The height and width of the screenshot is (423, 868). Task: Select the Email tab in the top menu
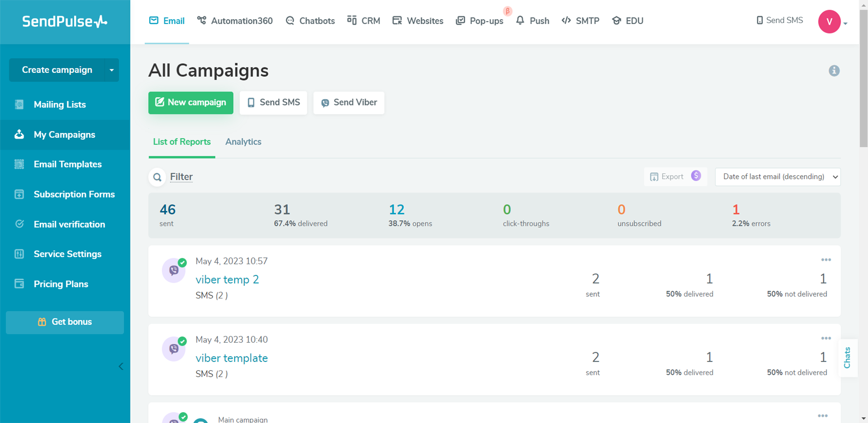(166, 20)
